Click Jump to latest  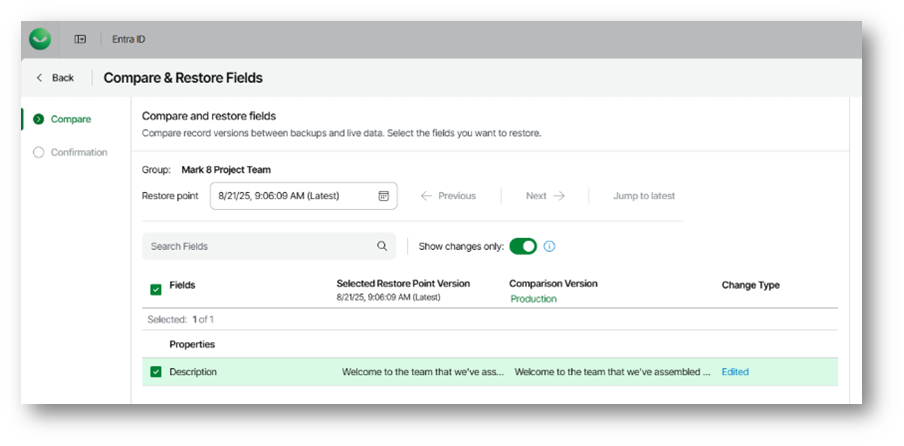point(643,196)
